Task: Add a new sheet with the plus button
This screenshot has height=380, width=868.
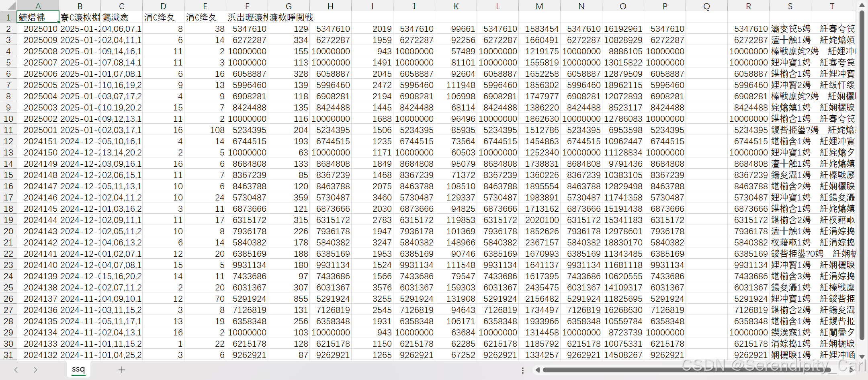Action: 122,370
